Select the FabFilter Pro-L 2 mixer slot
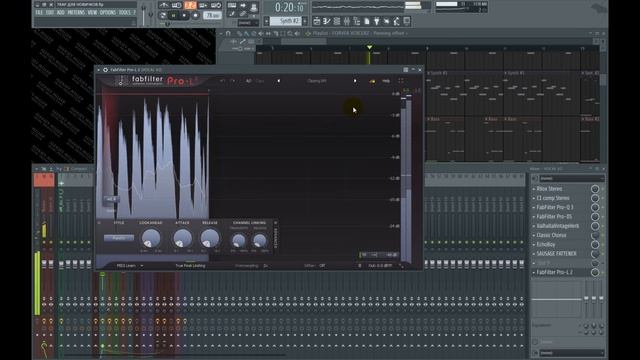The width and height of the screenshot is (640, 360). pyautogui.click(x=554, y=272)
